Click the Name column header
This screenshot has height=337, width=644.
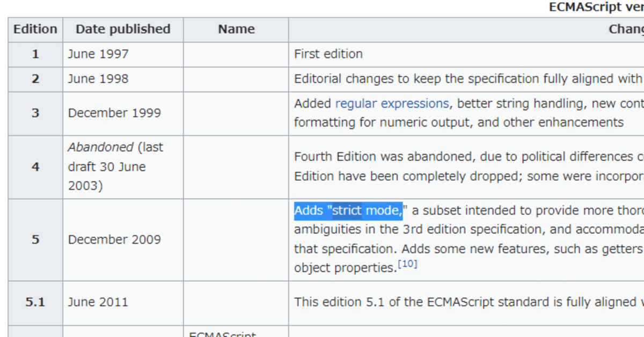[x=236, y=30]
